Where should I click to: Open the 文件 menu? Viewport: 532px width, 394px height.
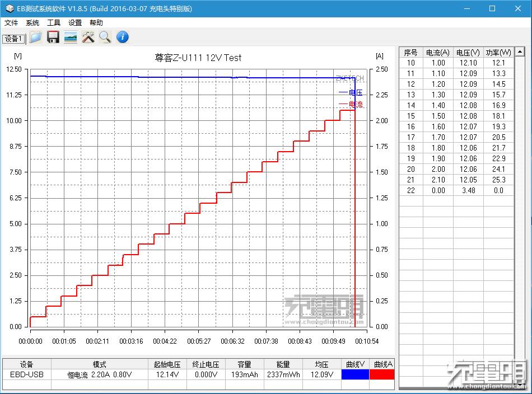click(x=11, y=23)
